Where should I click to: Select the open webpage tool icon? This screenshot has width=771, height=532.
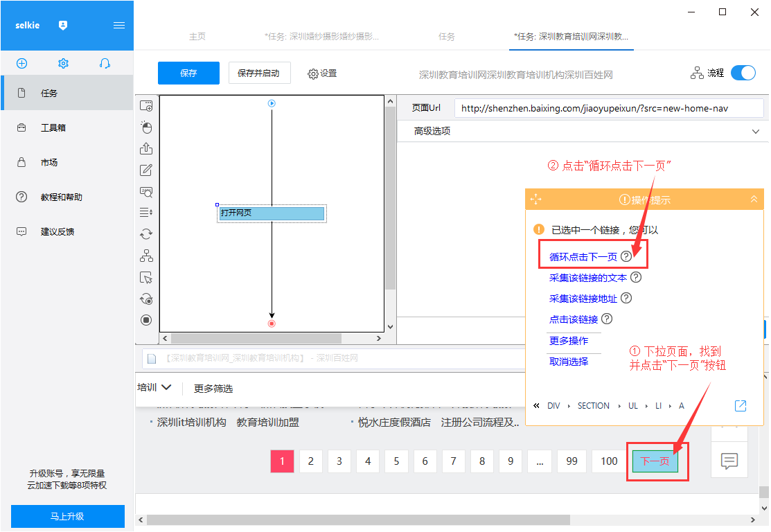[x=146, y=106]
